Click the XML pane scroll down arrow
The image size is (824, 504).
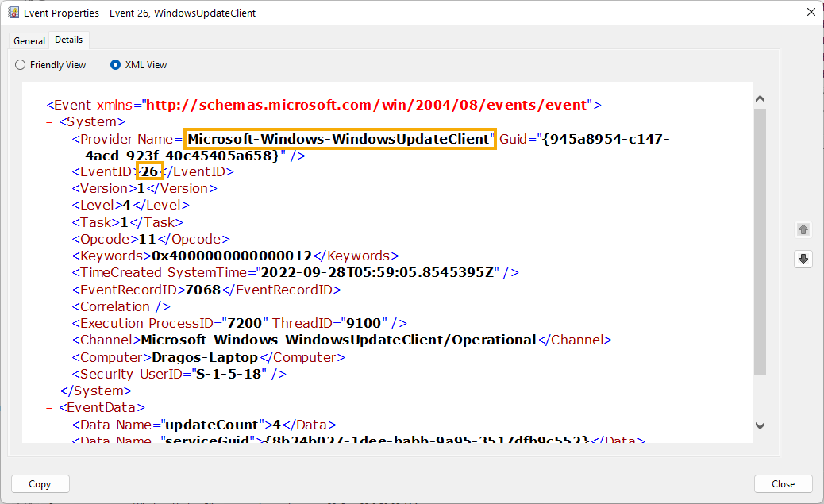760,425
